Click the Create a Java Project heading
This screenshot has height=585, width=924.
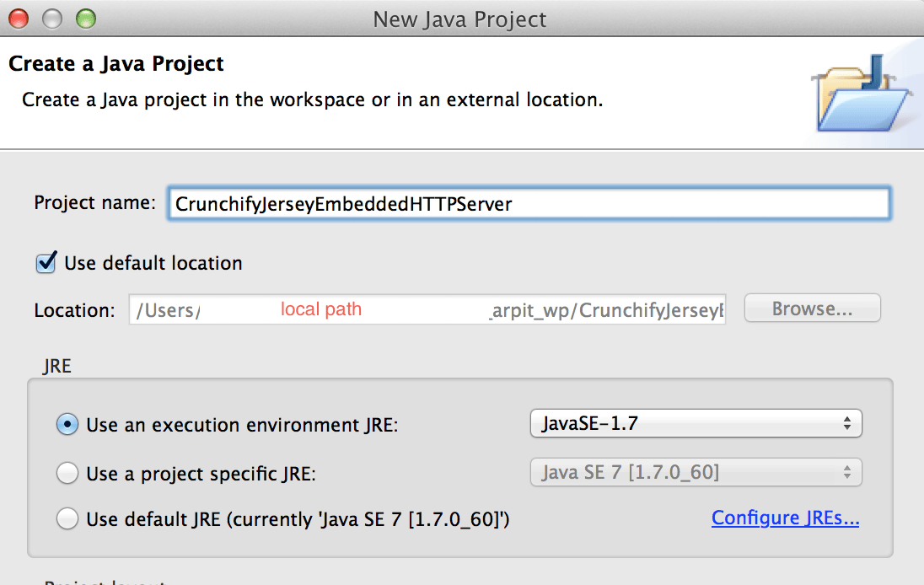coord(115,63)
